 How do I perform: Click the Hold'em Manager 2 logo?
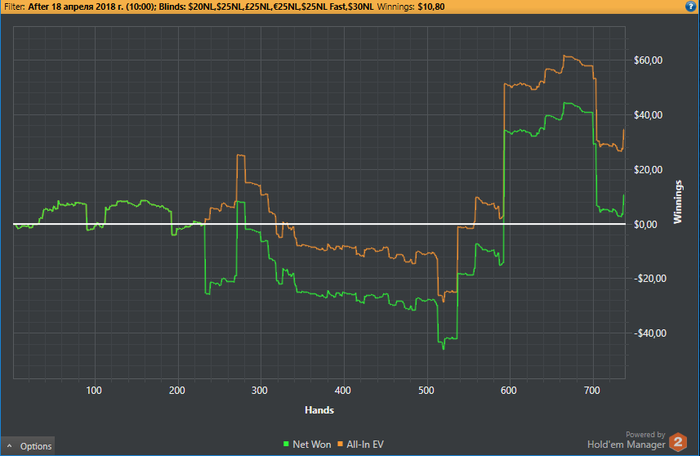678,442
